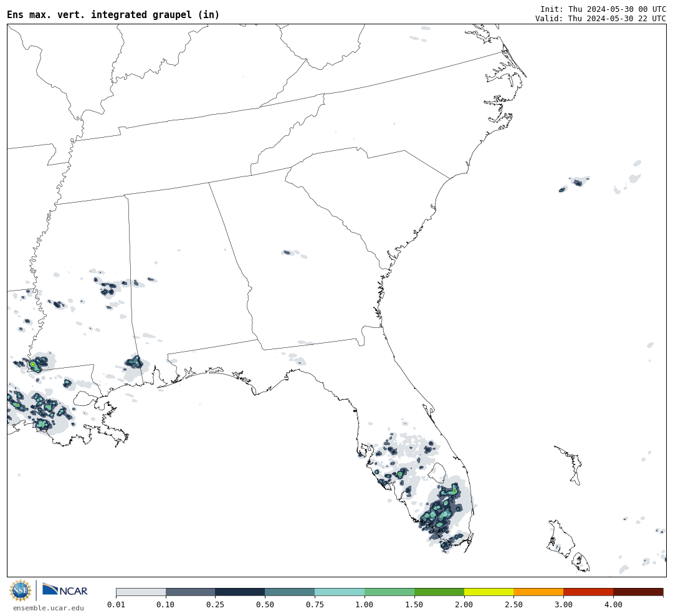The height and width of the screenshot is (616, 673).
Task: Click the 0.50 colorbar label
Action: (265, 604)
